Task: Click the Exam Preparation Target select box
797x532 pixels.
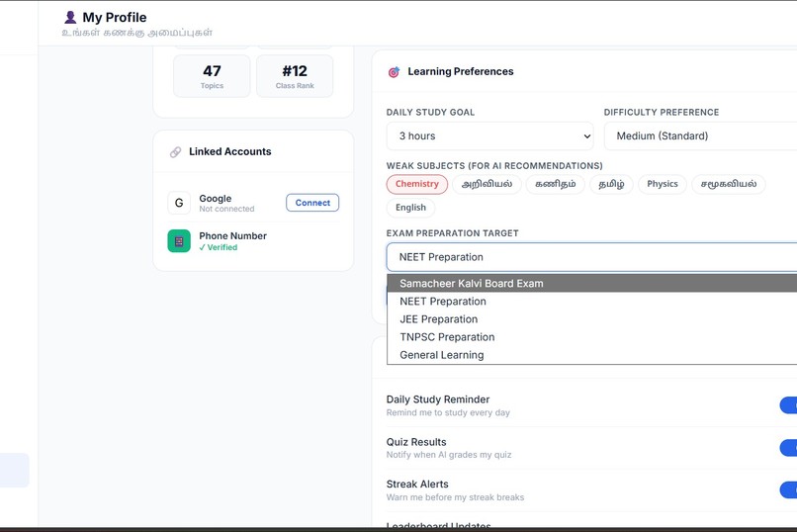Action: [591, 257]
